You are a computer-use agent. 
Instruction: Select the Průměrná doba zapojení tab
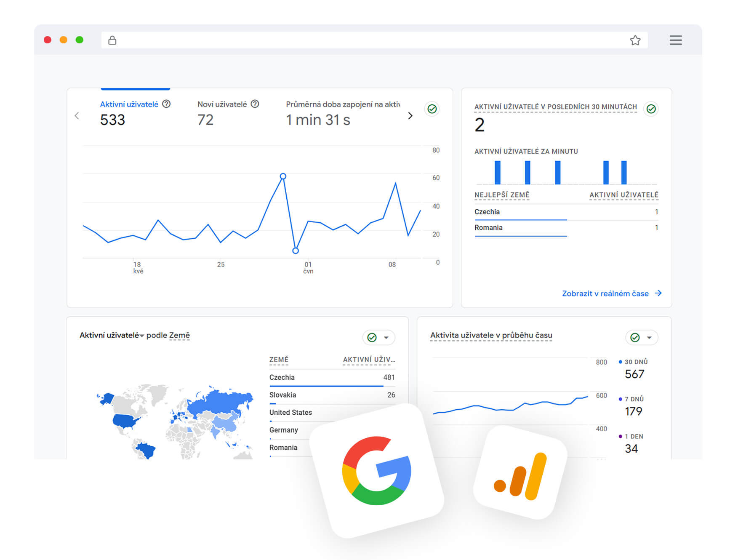pos(343,113)
